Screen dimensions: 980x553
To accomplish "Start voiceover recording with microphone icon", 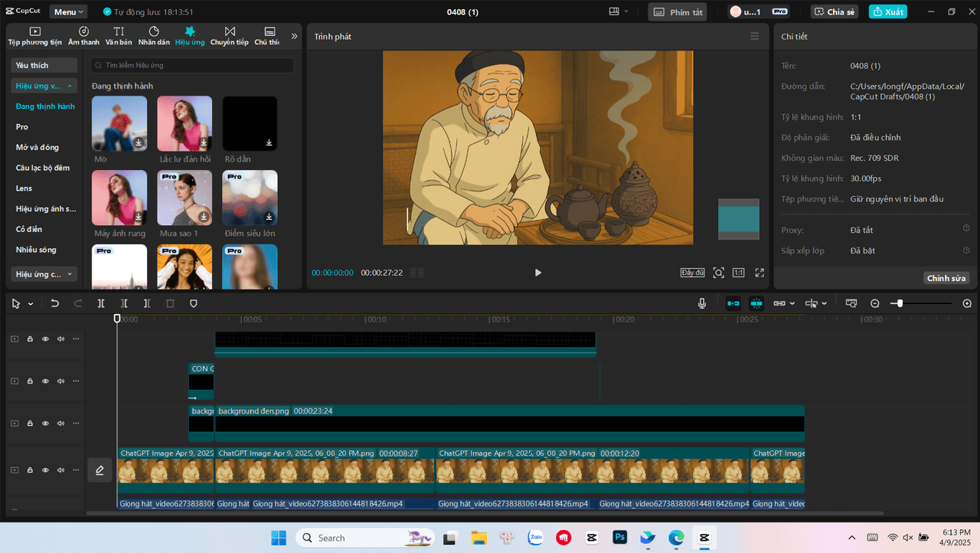I will coord(702,303).
